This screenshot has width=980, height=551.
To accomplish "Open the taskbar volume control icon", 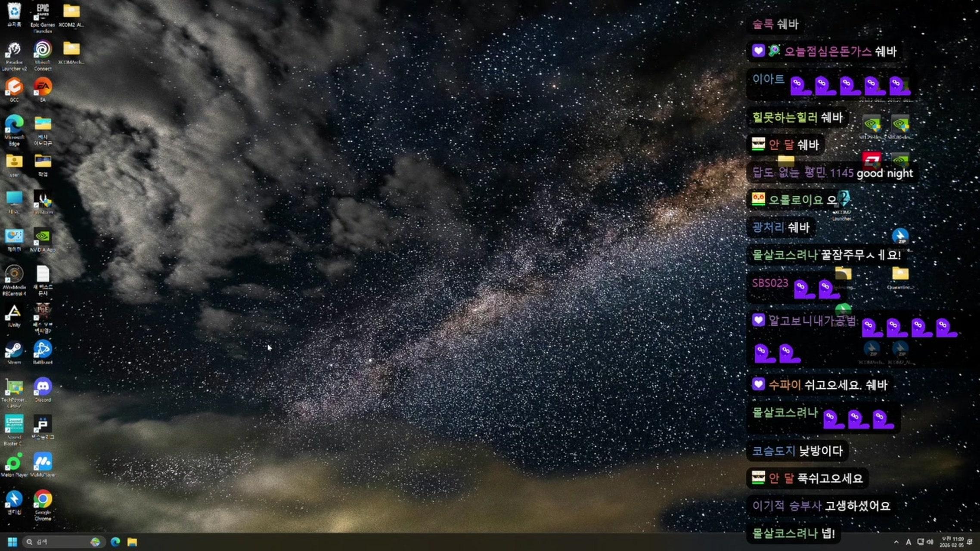I will [x=930, y=542].
